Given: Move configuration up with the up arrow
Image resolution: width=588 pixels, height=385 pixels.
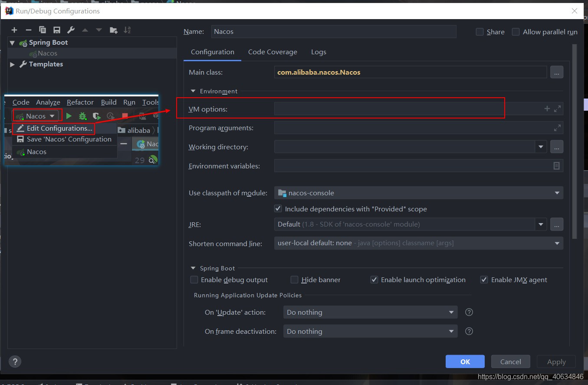Looking at the screenshot, I should pyautogui.click(x=85, y=30).
